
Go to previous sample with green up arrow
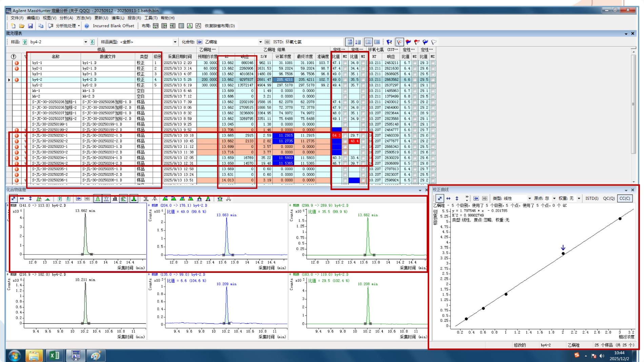[25, 42]
